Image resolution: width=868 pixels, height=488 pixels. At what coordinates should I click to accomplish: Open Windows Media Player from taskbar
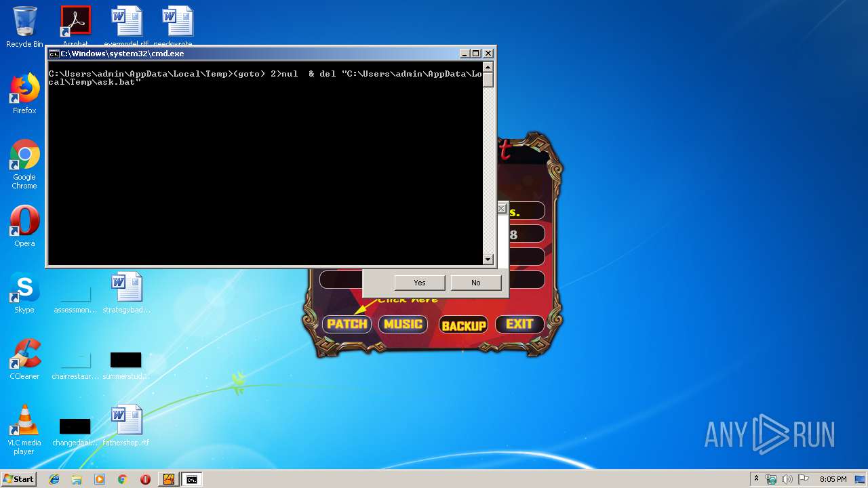100,479
